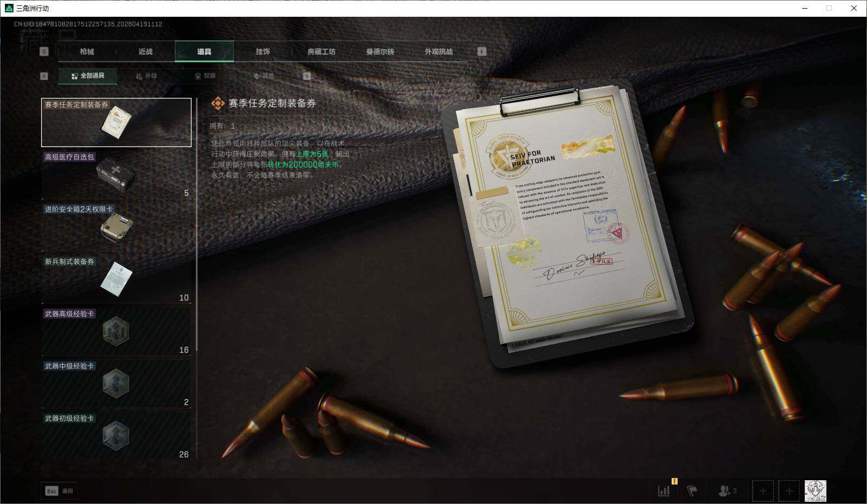Filter items by 权限

(205, 76)
